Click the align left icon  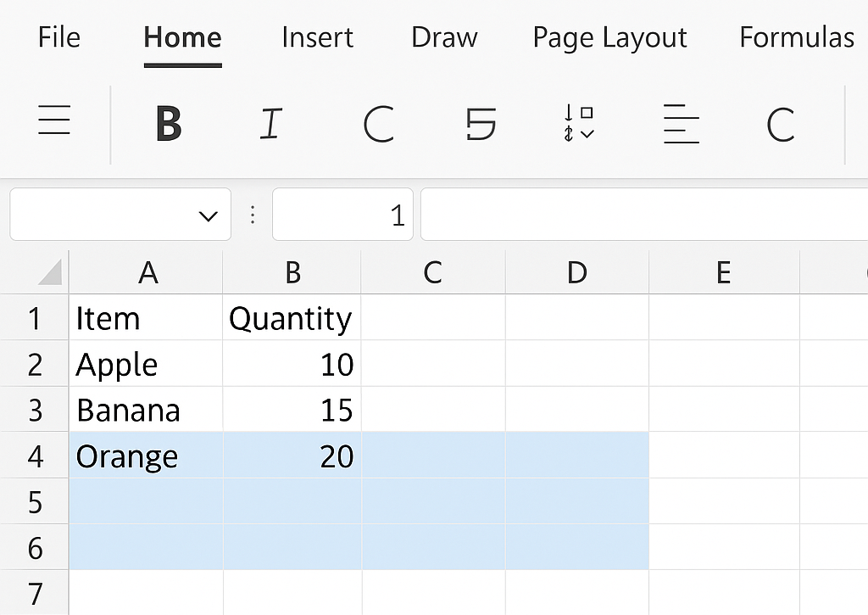[682, 124]
